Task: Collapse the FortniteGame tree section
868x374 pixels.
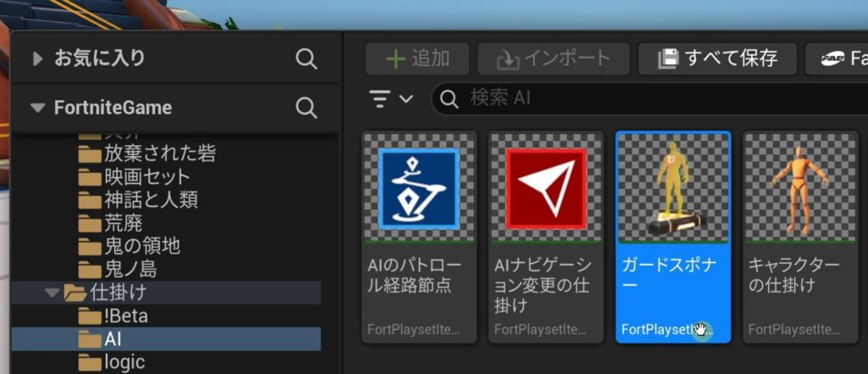Action: tap(37, 108)
